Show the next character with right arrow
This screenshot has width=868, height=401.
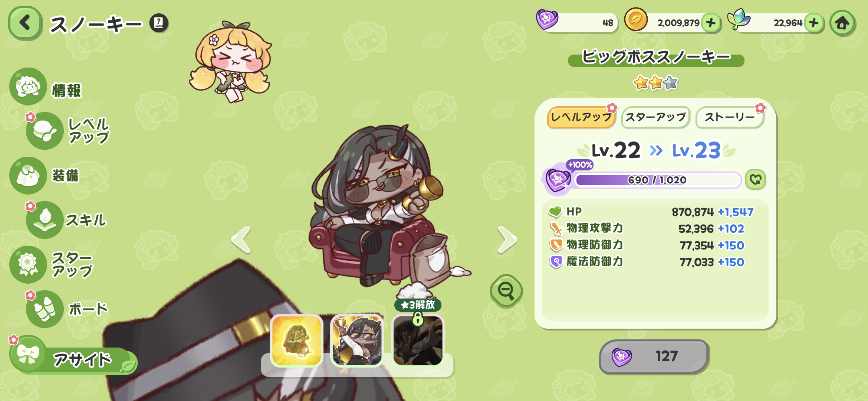[x=507, y=239]
